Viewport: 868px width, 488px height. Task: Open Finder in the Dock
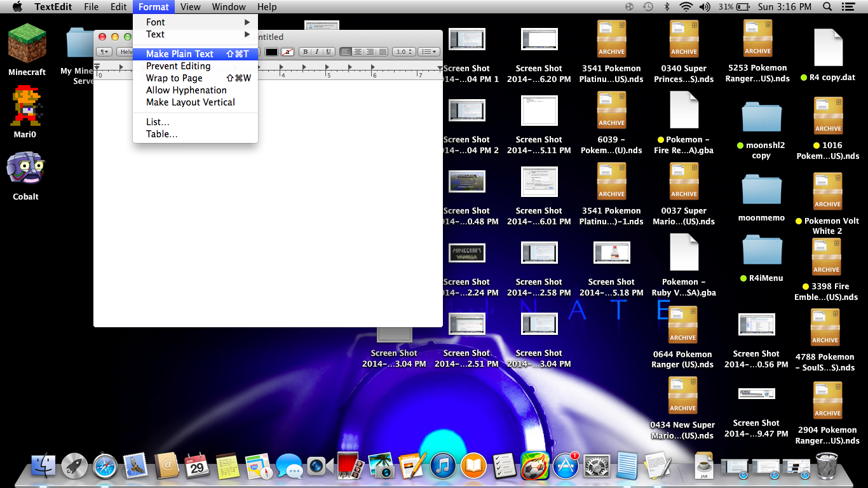43,466
